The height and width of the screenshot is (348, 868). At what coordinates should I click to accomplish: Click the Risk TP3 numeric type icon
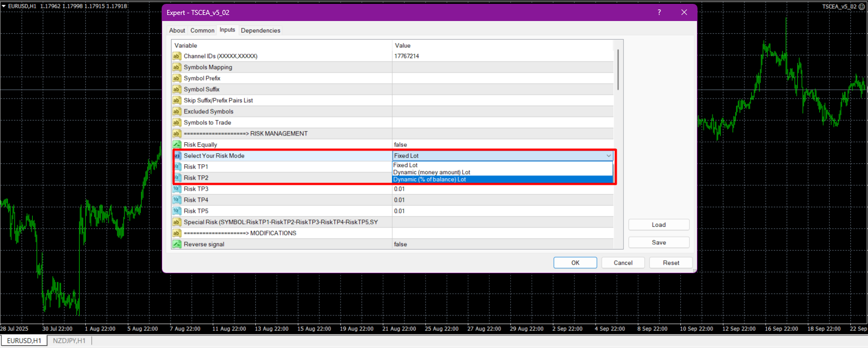point(177,189)
